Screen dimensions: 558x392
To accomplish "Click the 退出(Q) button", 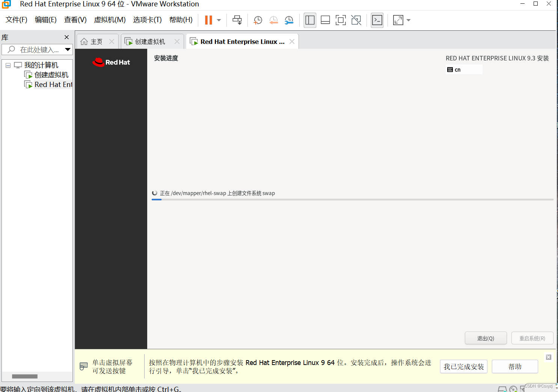I will tap(486, 338).
